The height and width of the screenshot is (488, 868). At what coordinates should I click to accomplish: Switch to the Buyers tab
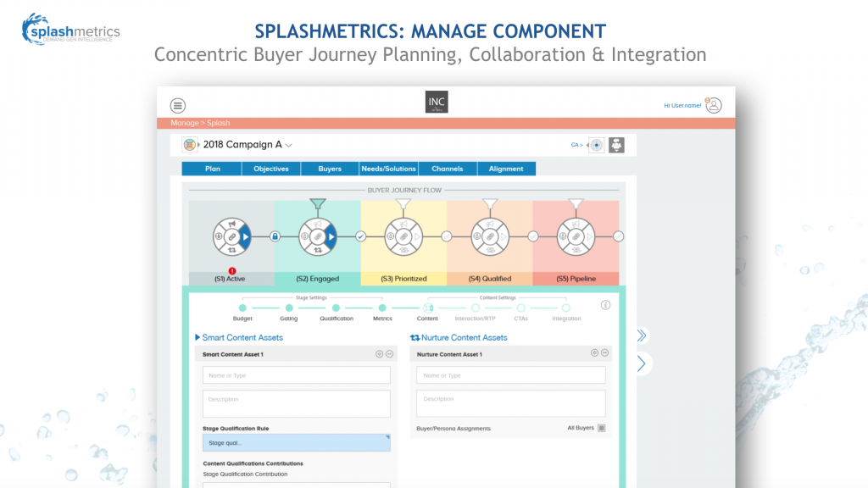(330, 169)
